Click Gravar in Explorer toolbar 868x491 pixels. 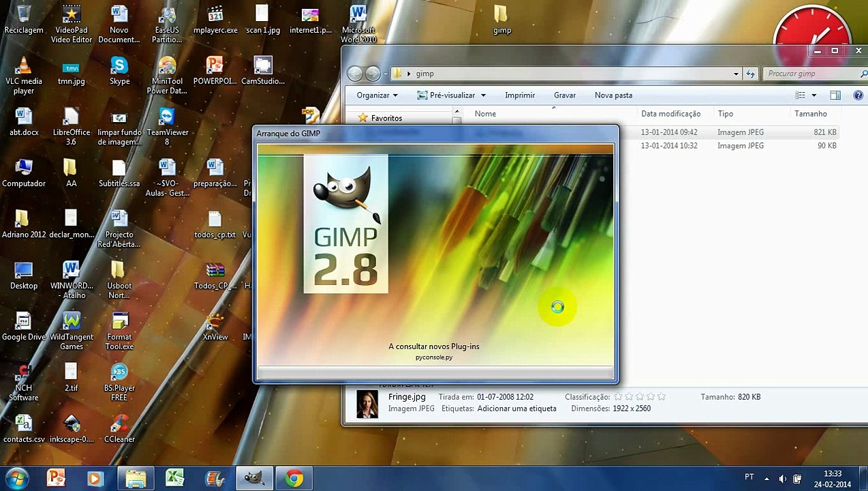[565, 95]
